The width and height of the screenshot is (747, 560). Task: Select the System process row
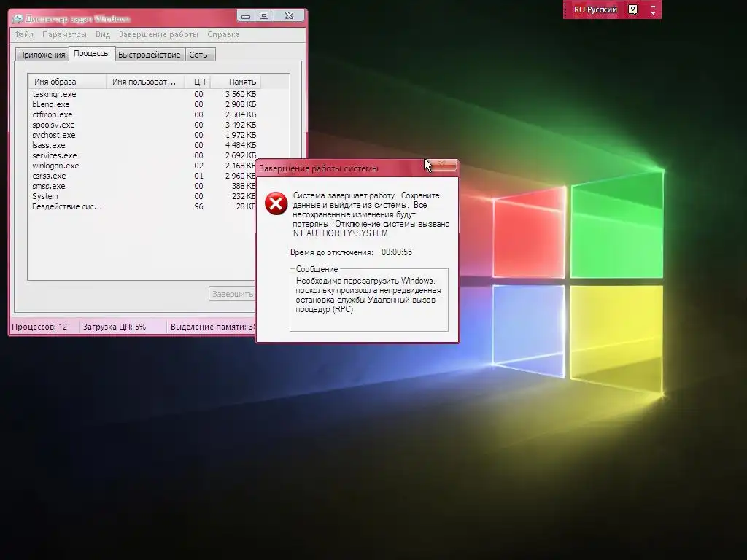(142, 197)
